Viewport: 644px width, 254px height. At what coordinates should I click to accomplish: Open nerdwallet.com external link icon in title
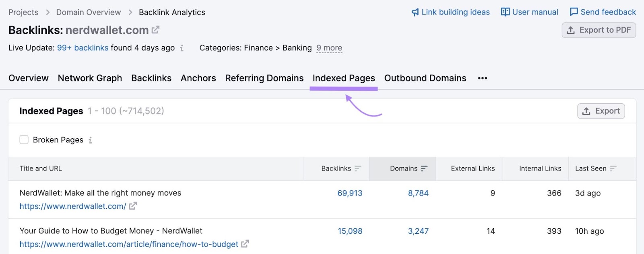click(x=155, y=30)
